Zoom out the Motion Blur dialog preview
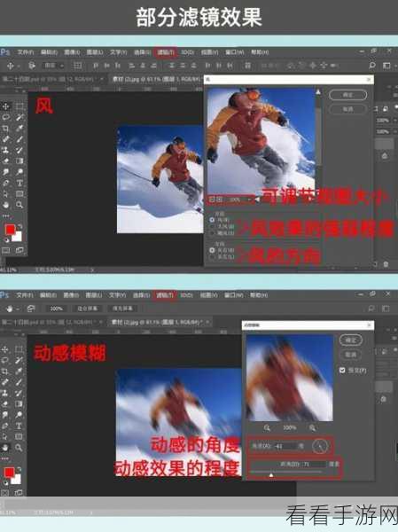This screenshot has width=398, height=532. coord(267,428)
